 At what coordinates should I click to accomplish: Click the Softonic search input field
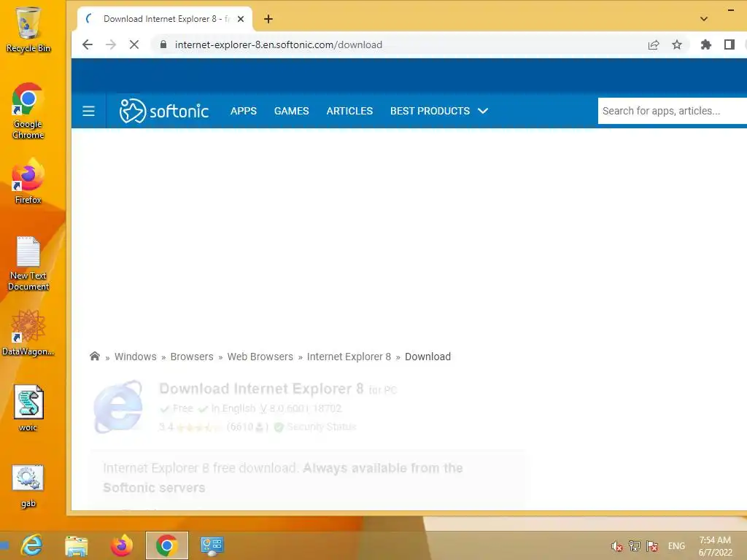(672, 111)
